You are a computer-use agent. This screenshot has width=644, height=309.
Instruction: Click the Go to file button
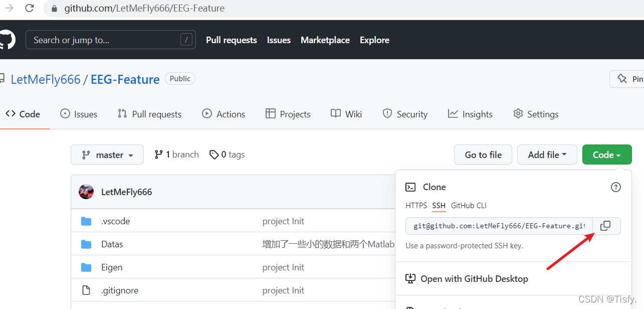483,154
